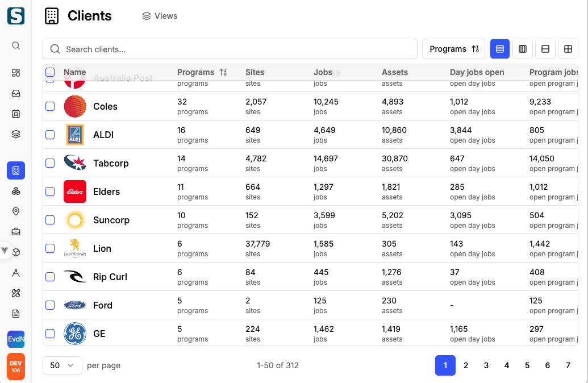
Task: Click the Elders client name link
Action: point(106,191)
